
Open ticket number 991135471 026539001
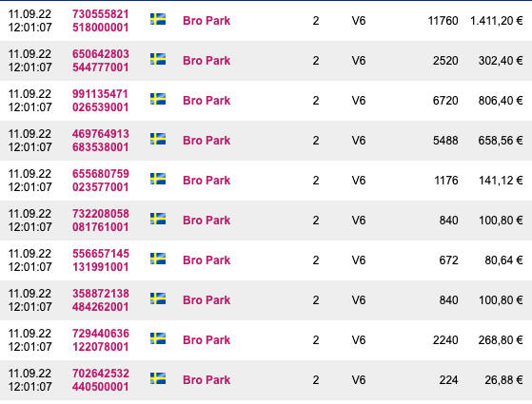(x=101, y=101)
